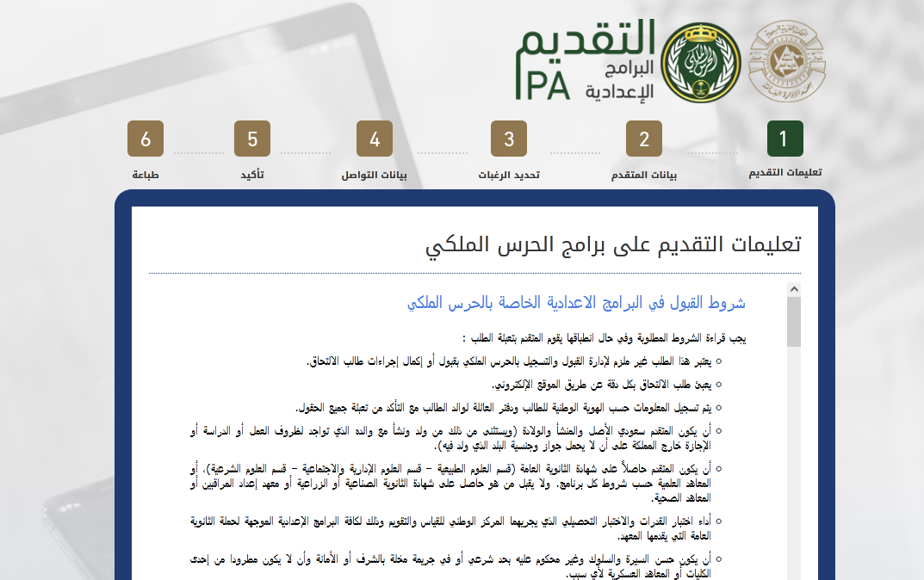This screenshot has height=580, width=924.
Task: Click the طباعة step label
Action: (146, 175)
